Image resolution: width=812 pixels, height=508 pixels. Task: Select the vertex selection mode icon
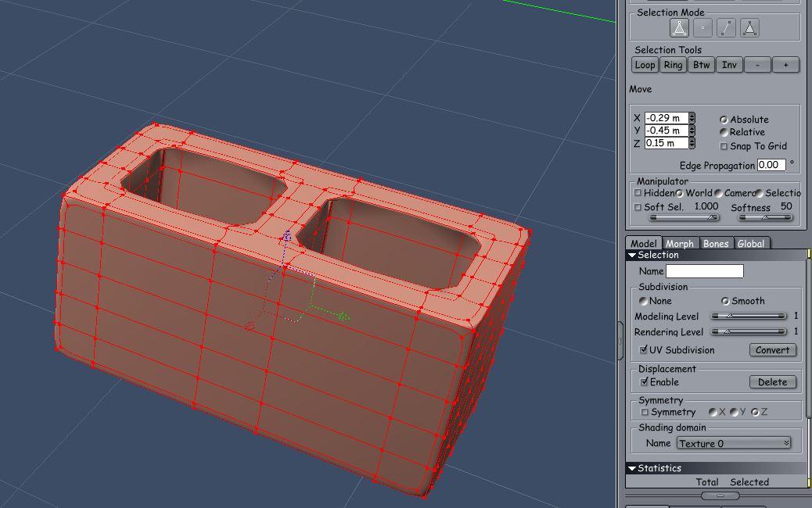point(702,28)
